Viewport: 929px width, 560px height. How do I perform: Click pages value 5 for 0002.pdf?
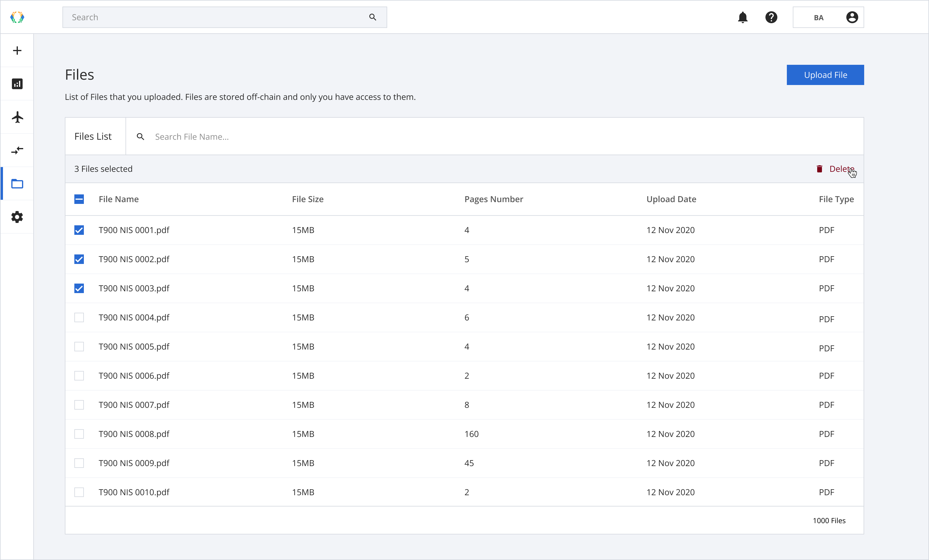pos(466,259)
